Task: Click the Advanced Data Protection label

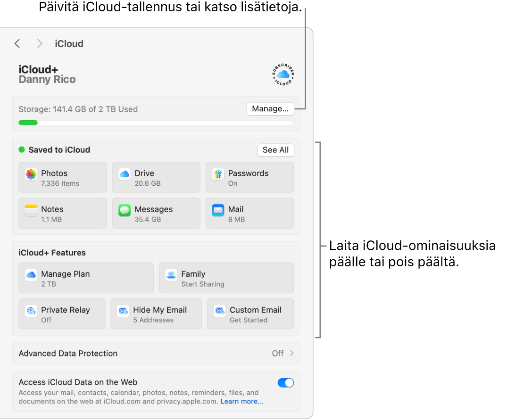Action: [x=68, y=353]
